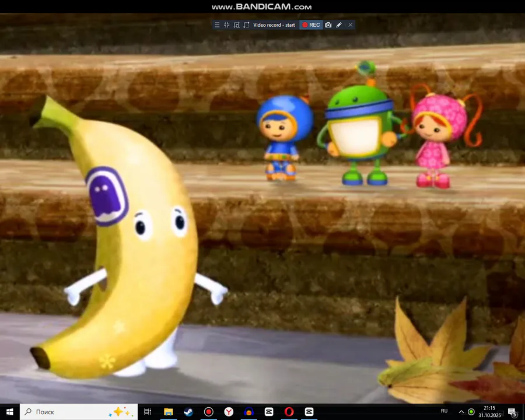Start recording with the REC button
This screenshot has height=420, width=525.
[x=311, y=25]
